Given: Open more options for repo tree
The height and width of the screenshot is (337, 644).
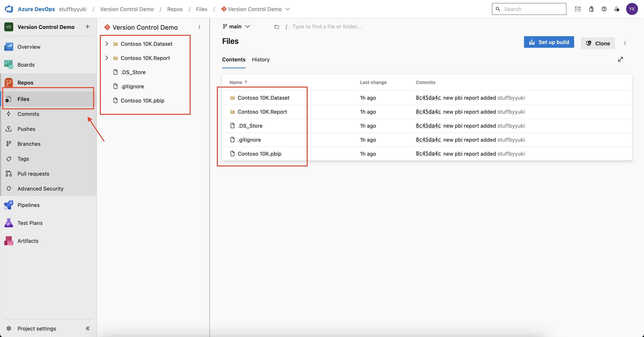Looking at the screenshot, I should pos(199,27).
